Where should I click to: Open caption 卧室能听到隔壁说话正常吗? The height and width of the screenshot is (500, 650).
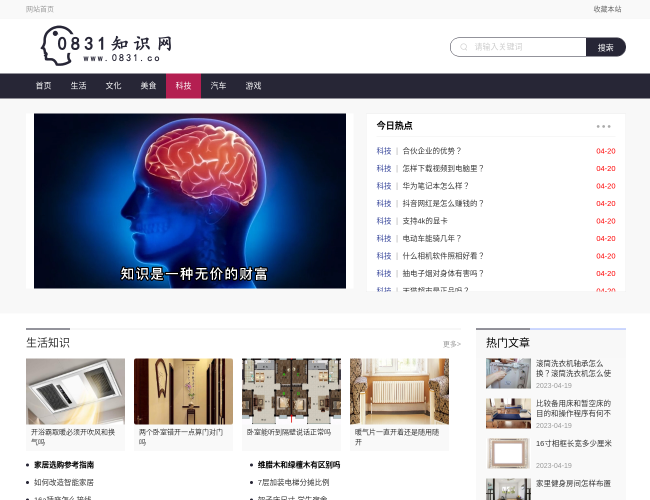click(x=289, y=432)
